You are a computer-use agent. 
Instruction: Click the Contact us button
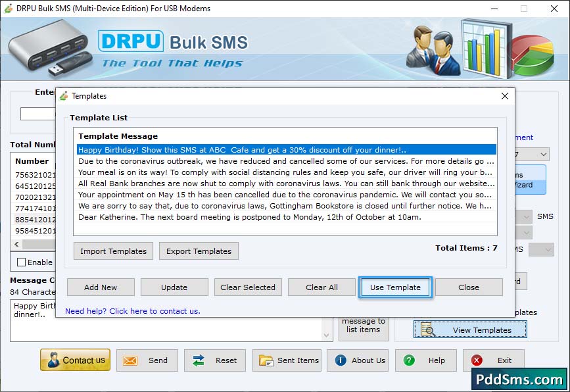(x=75, y=360)
